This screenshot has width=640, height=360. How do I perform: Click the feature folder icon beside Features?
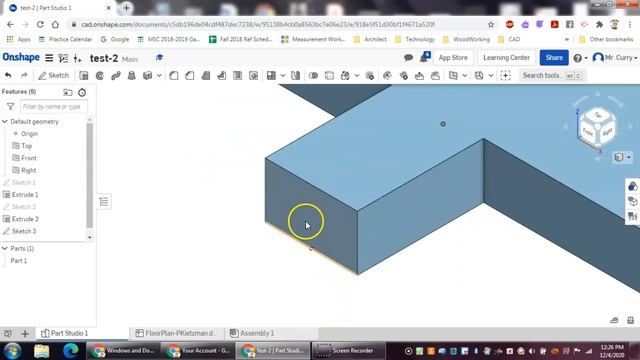(68, 92)
